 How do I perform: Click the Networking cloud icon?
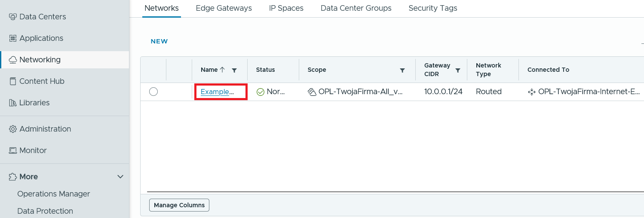point(13,60)
